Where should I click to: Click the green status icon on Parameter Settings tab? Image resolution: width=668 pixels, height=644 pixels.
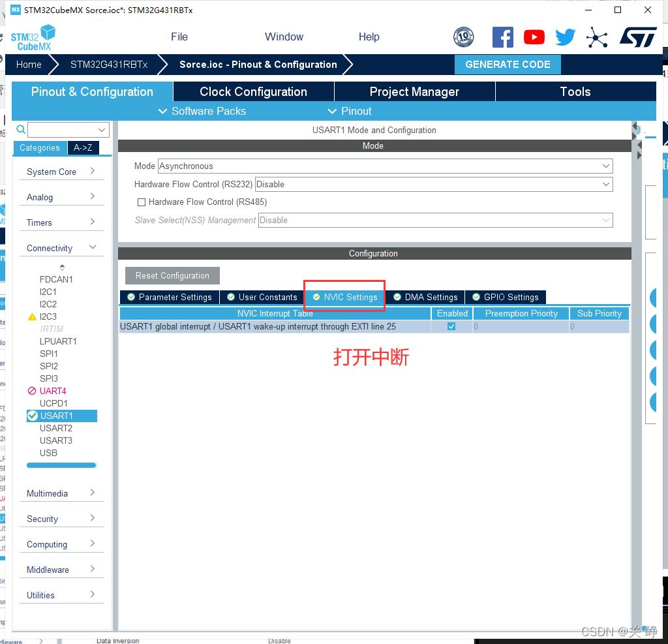coord(131,297)
